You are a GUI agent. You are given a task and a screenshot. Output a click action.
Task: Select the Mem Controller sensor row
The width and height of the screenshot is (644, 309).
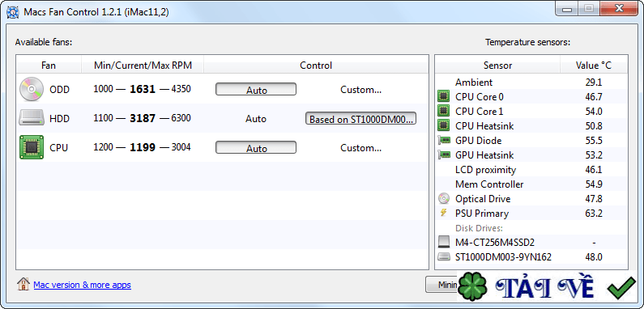(531, 184)
